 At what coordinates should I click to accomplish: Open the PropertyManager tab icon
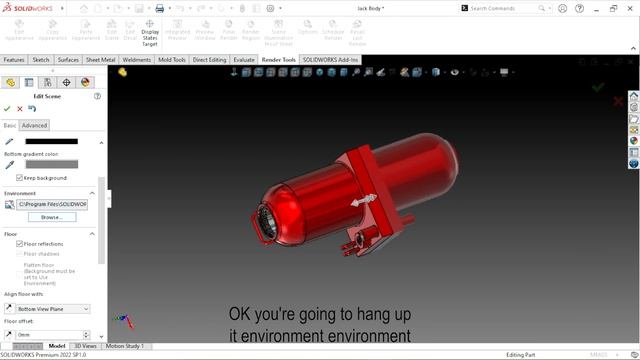[29, 82]
